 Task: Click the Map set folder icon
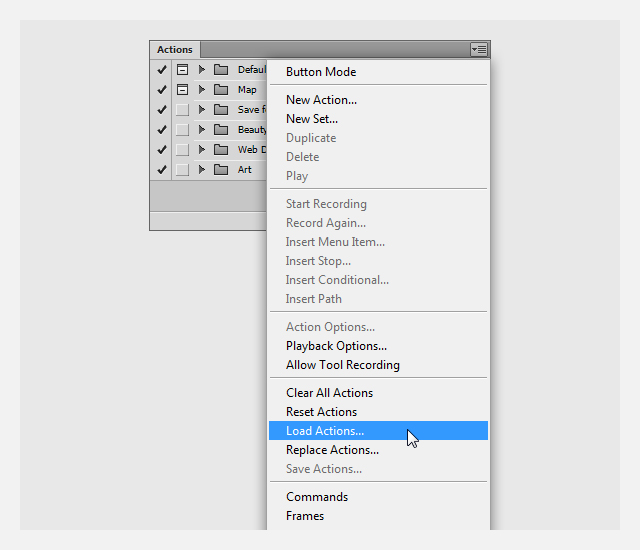click(221, 89)
